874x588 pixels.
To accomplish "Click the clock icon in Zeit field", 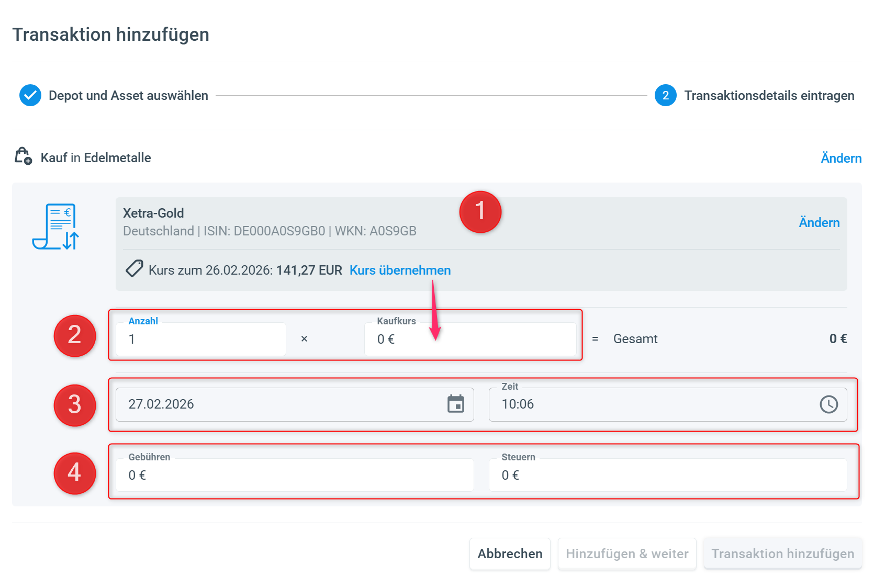I will (828, 404).
